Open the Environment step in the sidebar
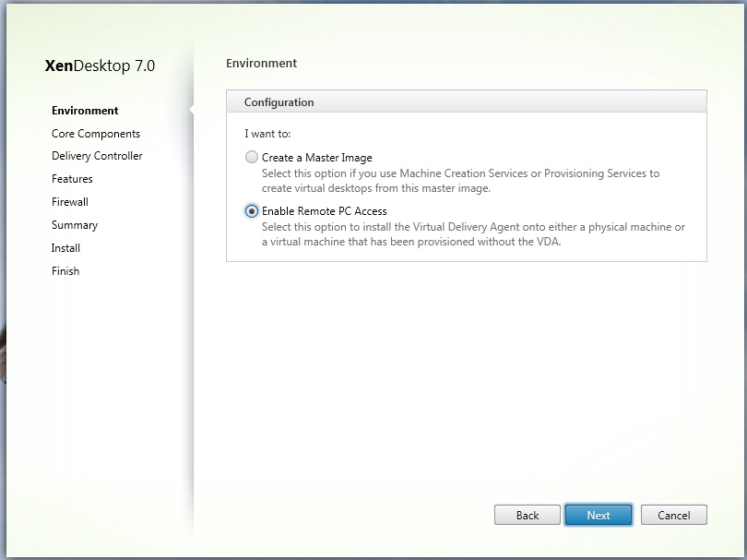 pyautogui.click(x=85, y=111)
